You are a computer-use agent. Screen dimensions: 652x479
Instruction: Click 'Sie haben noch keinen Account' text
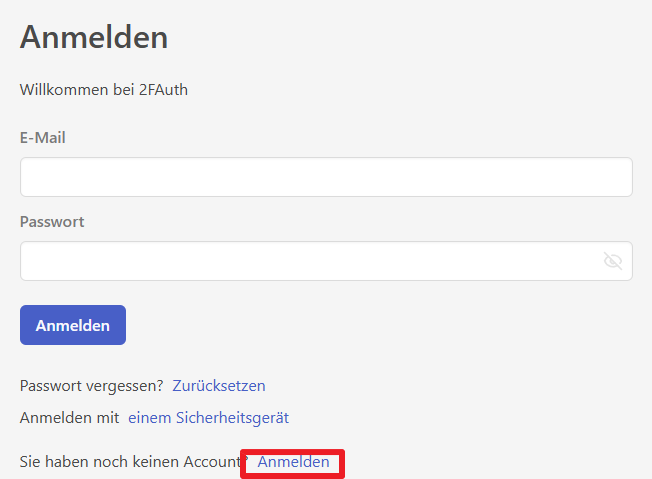tap(132, 462)
